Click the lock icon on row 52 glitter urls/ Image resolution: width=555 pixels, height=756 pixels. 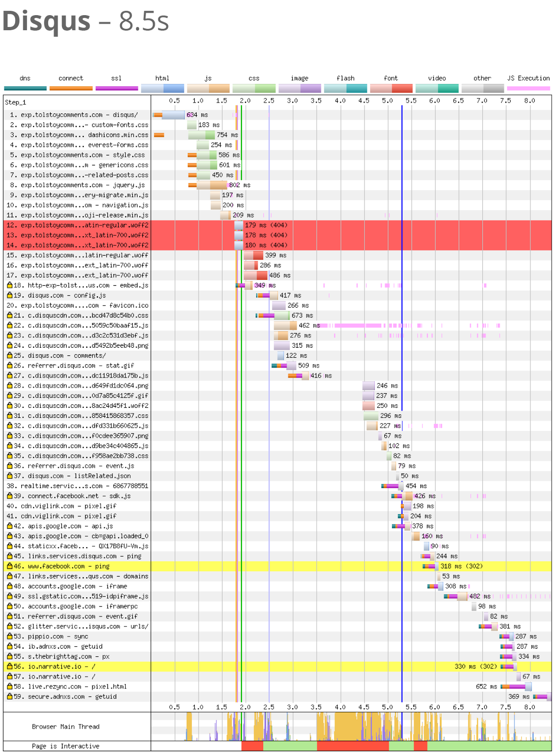9,626
